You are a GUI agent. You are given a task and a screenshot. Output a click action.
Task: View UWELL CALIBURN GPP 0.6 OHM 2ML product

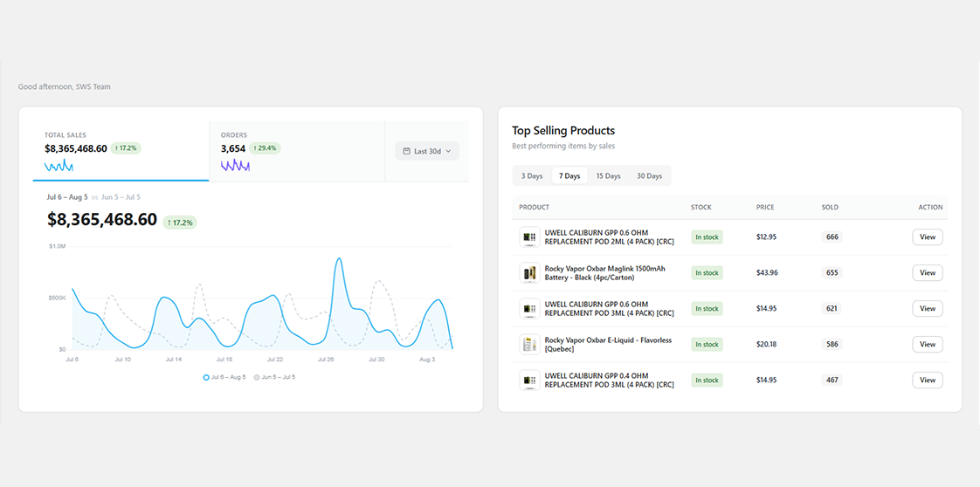(928, 237)
